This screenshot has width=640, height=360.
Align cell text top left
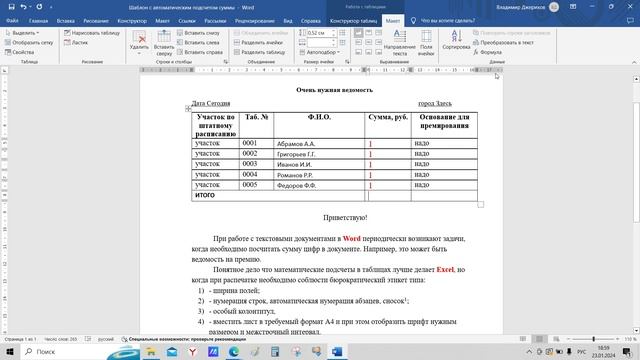click(x=358, y=33)
